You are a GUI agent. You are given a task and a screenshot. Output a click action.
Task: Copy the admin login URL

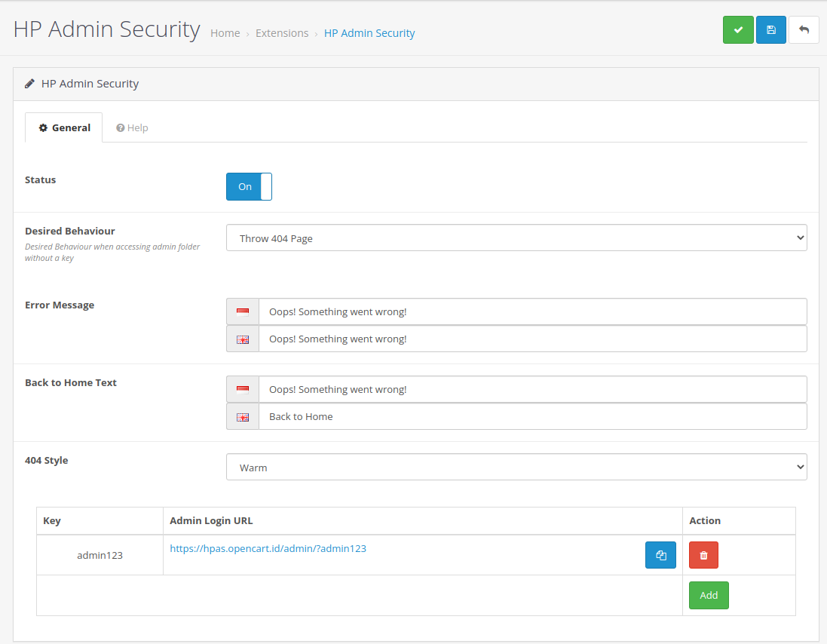pos(660,555)
